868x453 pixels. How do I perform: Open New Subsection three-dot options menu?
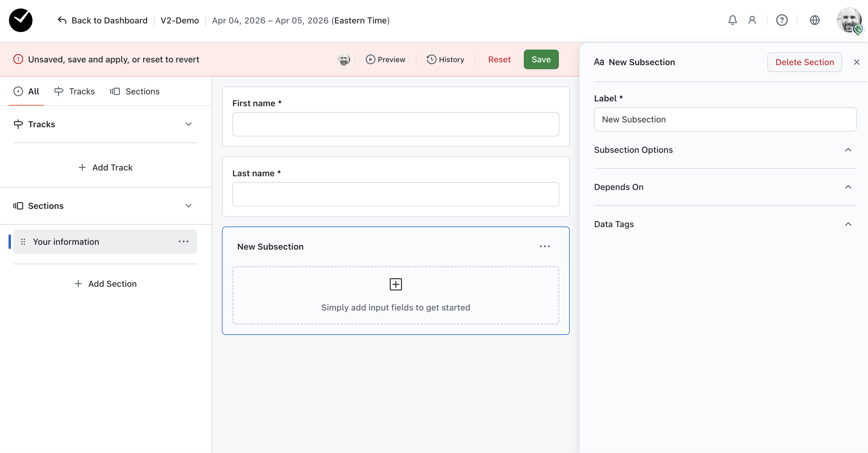[x=545, y=247]
